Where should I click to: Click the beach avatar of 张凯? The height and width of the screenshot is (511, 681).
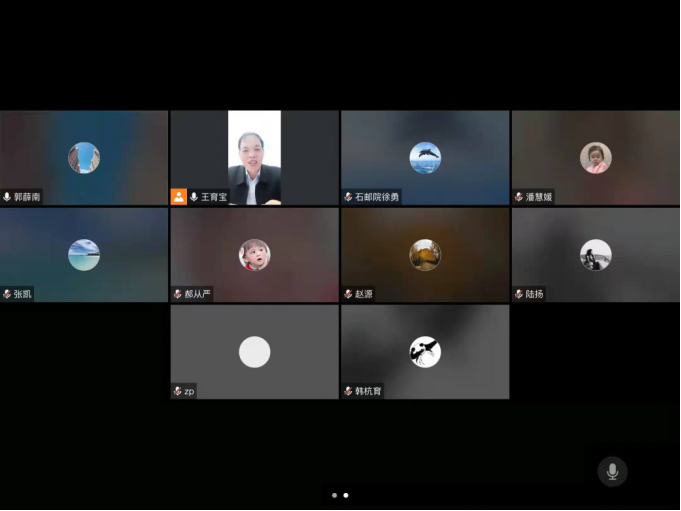tap(84, 255)
